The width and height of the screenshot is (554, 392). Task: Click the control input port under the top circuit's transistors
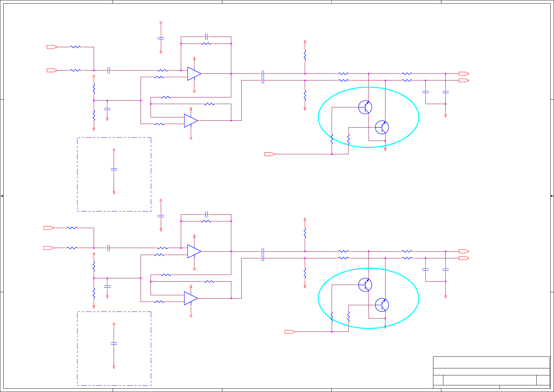tap(270, 154)
